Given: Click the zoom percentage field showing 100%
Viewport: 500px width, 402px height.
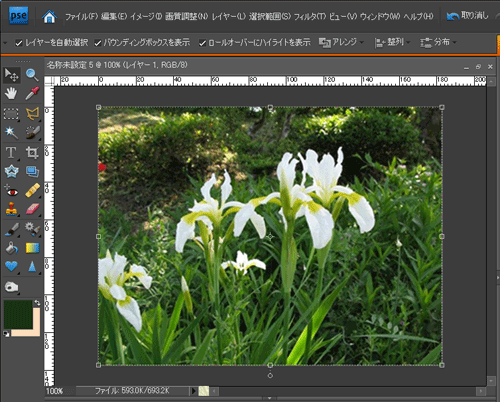Looking at the screenshot, I should [x=55, y=391].
